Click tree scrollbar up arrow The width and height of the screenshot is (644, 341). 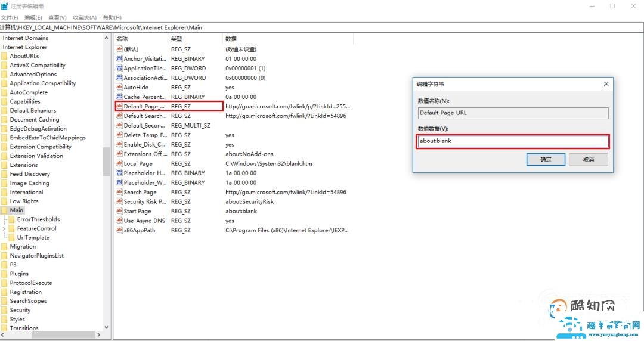pyautogui.click(x=106, y=38)
